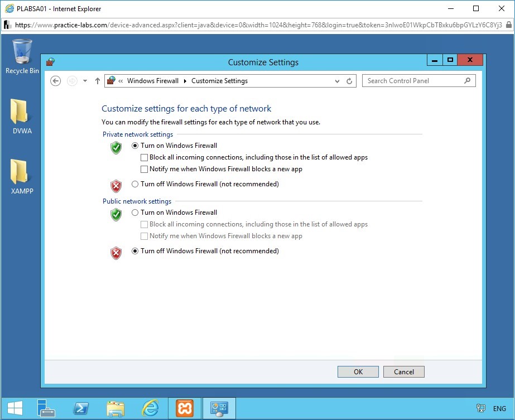515x420 pixels.
Task: Expand the address bar history dropdown
Action: coord(337,81)
